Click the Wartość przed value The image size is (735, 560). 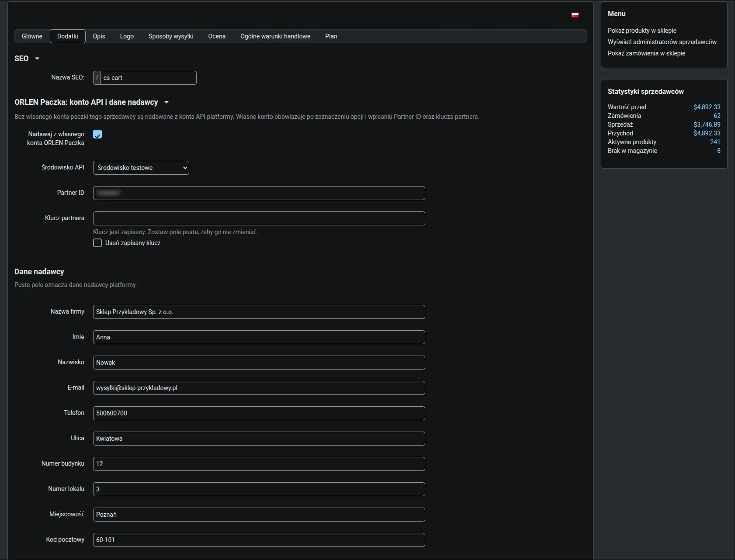707,107
